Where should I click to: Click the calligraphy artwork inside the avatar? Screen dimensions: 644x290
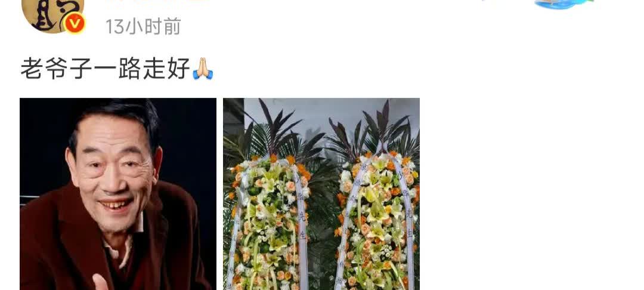(x=50, y=14)
